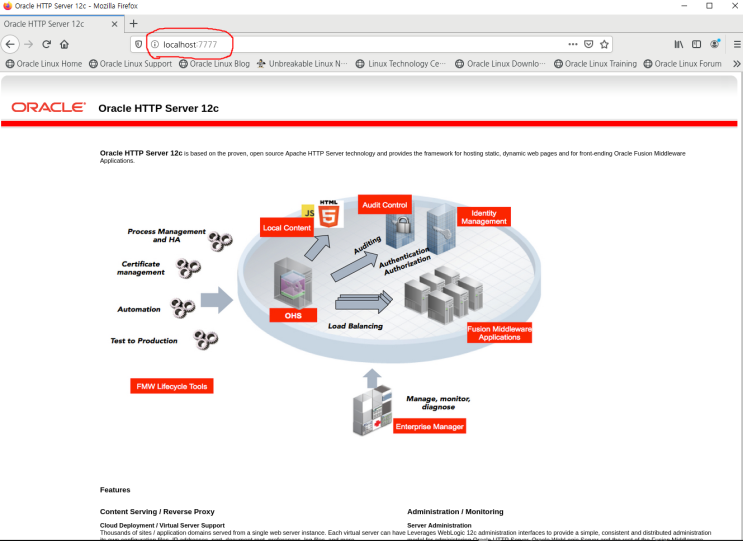
Task: Click the Features heading
Action: point(115,490)
